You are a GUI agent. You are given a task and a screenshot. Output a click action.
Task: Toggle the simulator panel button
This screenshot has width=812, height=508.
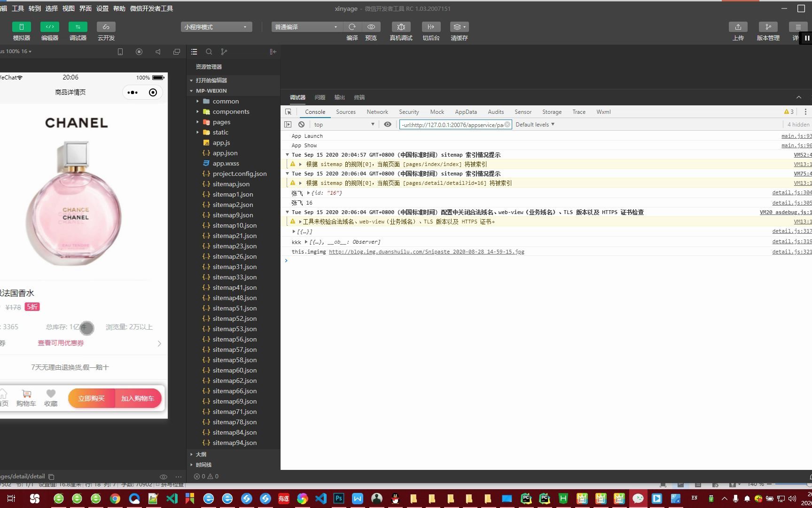click(x=21, y=27)
